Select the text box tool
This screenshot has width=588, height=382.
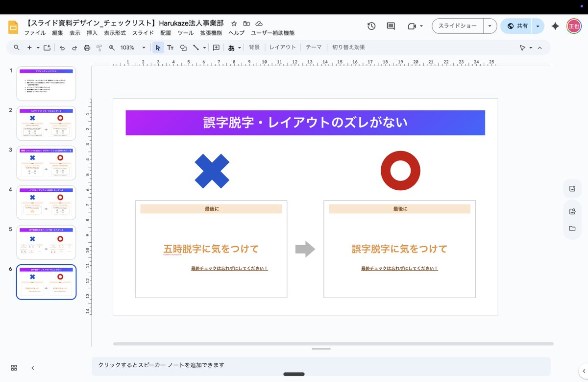(x=171, y=48)
